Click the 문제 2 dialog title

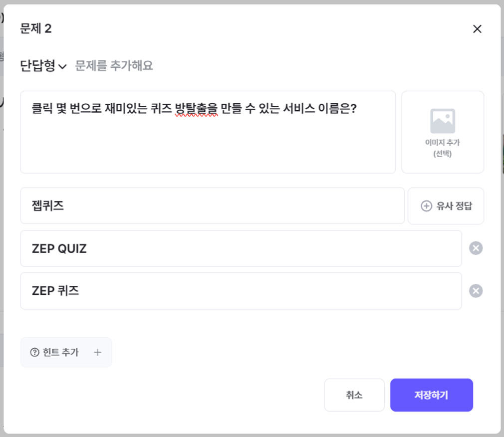tap(36, 29)
